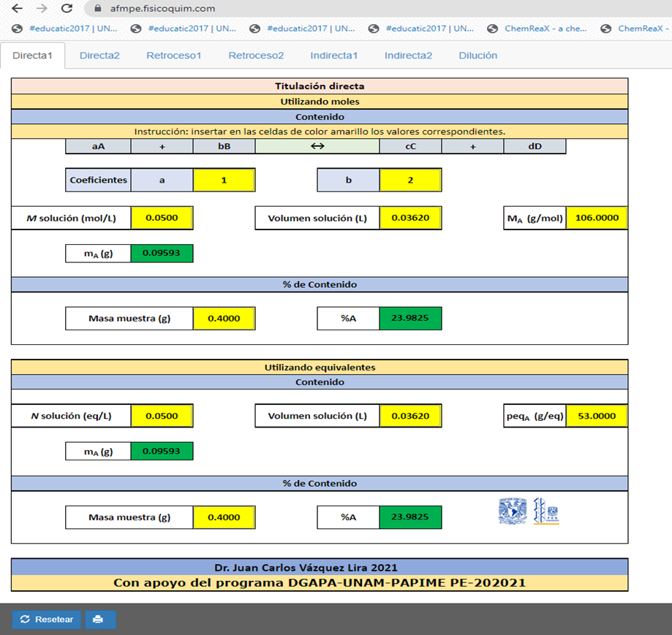Switch to the Directa2 tab
Screen dimensions: 672x635
pos(99,56)
